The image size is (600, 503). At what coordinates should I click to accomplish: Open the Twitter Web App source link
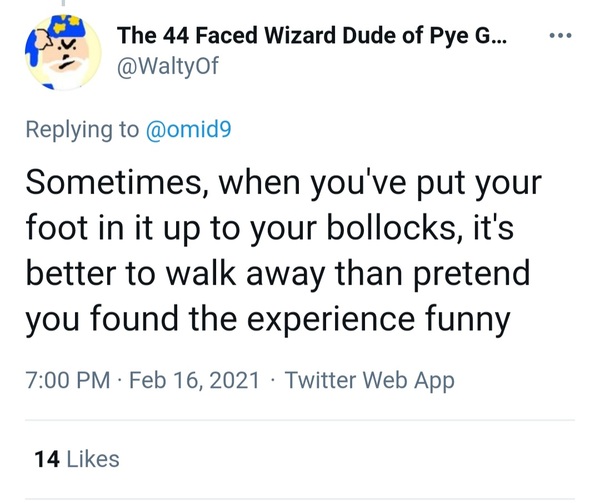pos(370,380)
